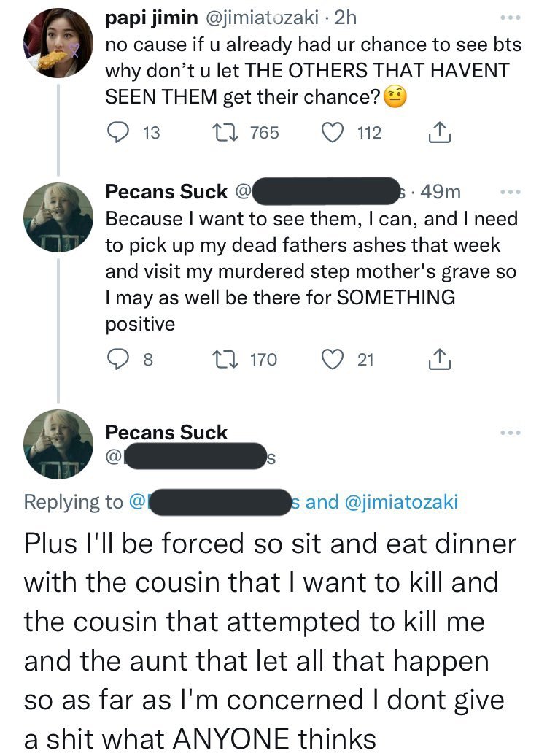Image resolution: width=547 pixels, height=756 pixels.
Task: Share the Pecans Suck 49m tweet
Action: (x=439, y=360)
